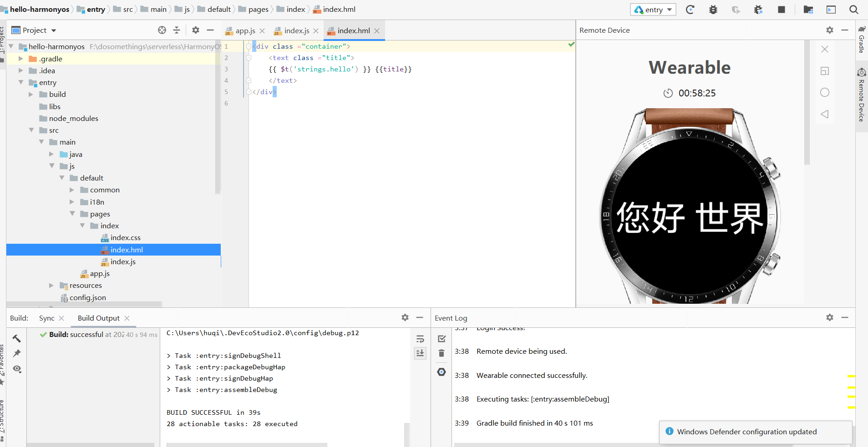
Task: Expand the java folder
Action: 51,154
